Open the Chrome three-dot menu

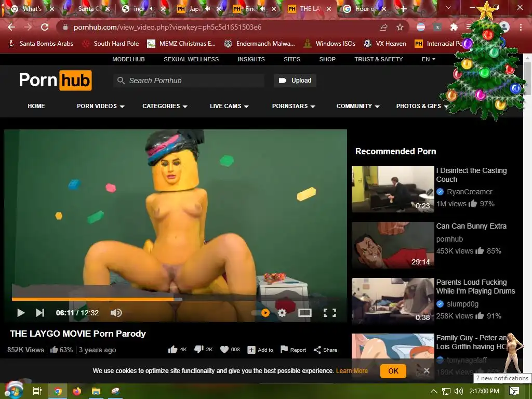[521, 27]
